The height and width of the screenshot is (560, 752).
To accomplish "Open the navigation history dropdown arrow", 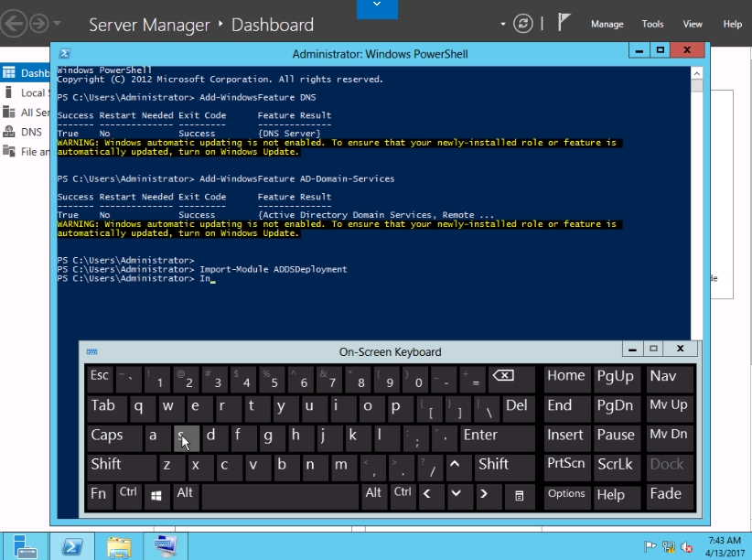I will 59,24.
